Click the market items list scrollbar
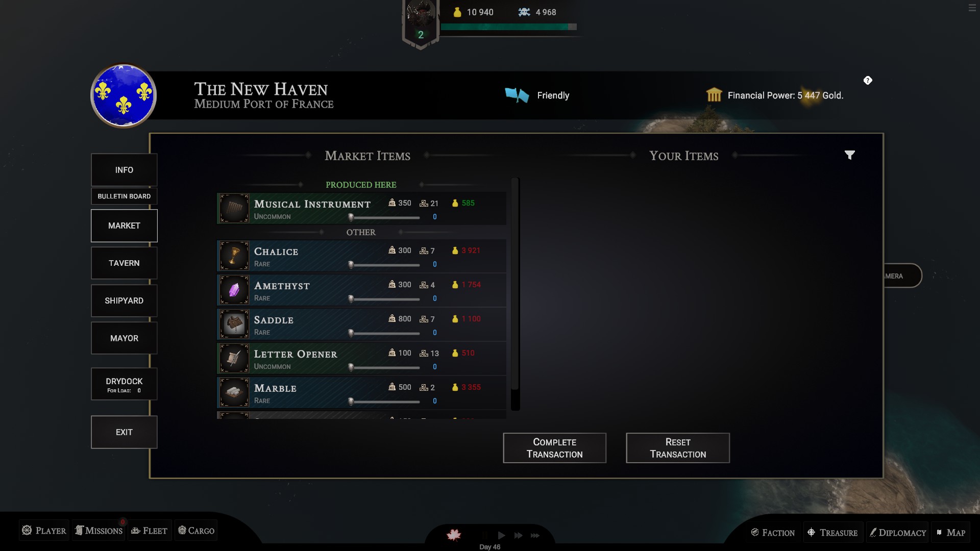 point(515,293)
